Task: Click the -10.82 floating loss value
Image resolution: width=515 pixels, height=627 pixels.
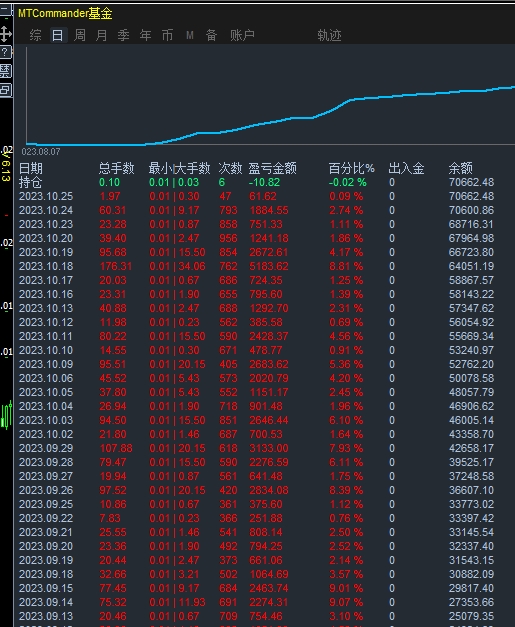Action: click(264, 182)
